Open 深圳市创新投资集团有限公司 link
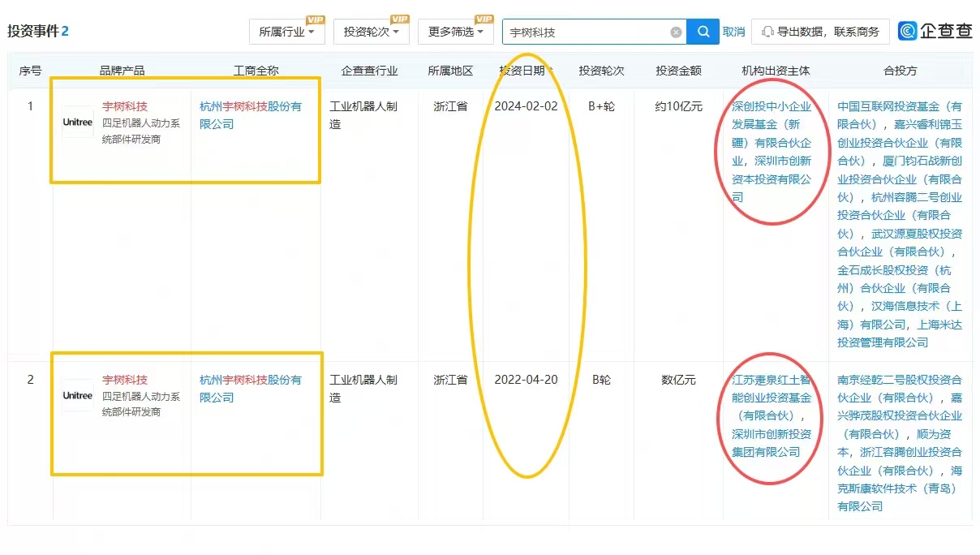980x555 pixels. point(772,443)
